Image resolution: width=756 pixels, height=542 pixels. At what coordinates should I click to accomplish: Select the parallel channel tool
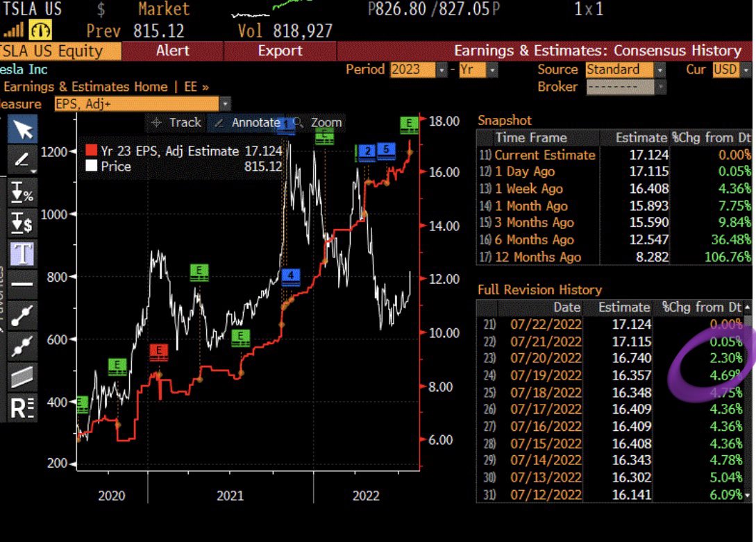click(22, 376)
